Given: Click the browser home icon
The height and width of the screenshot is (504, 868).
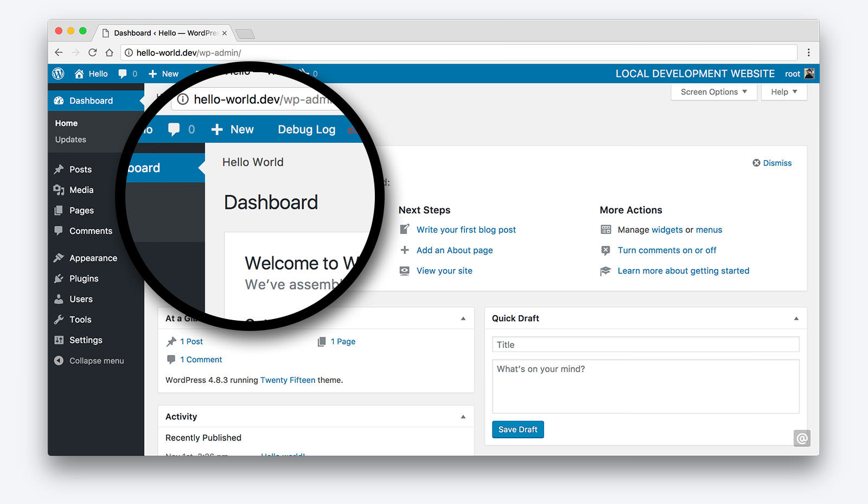Looking at the screenshot, I should click(109, 53).
